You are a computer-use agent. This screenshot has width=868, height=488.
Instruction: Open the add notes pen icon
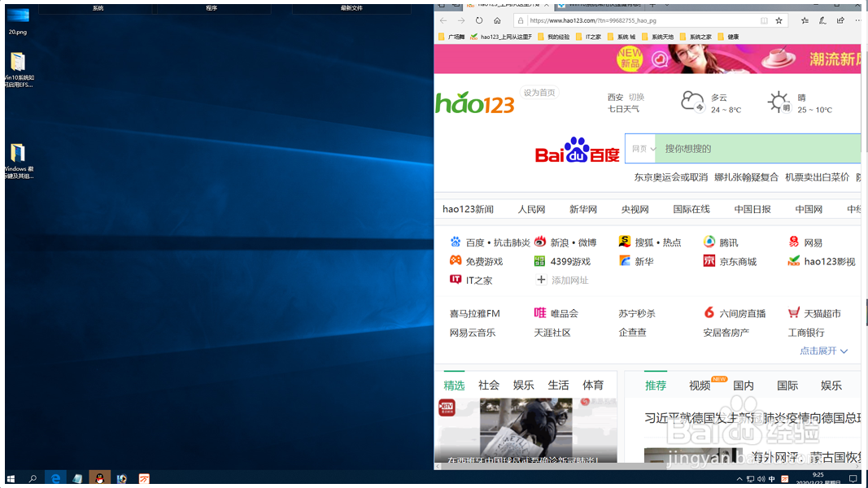click(x=822, y=20)
